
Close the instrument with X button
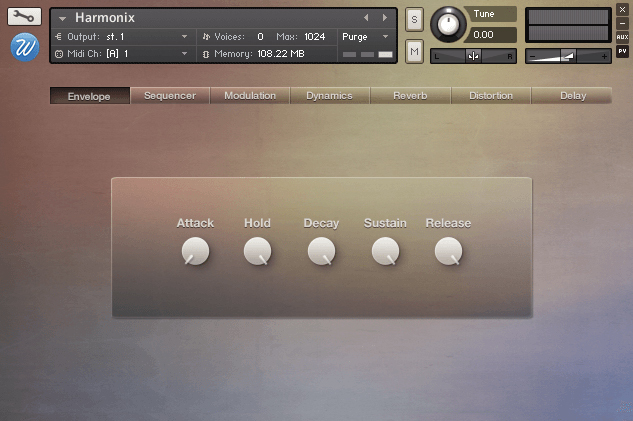pyautogui.click(x=622, y=9)
